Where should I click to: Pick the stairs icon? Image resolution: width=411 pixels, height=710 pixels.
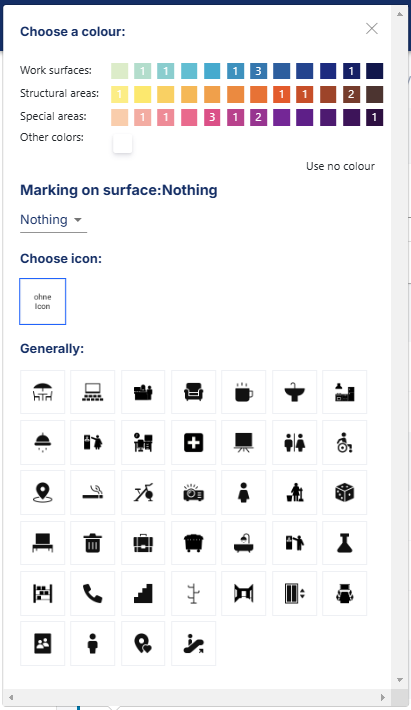pos(143,594)
